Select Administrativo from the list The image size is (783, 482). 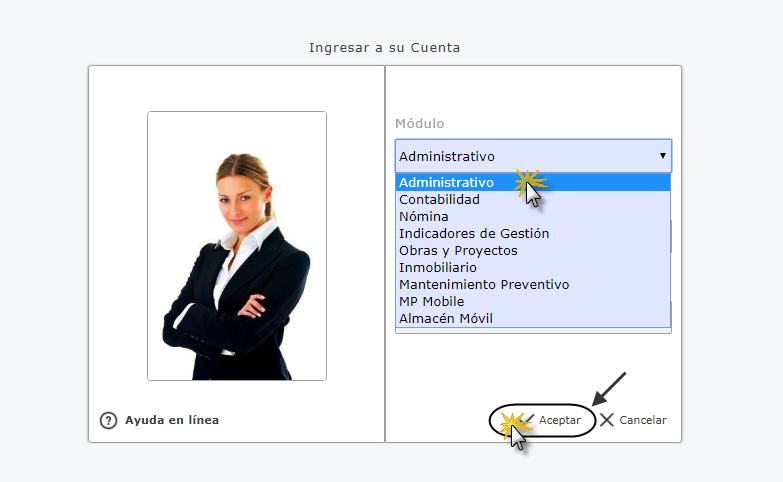tap(533, 182)
